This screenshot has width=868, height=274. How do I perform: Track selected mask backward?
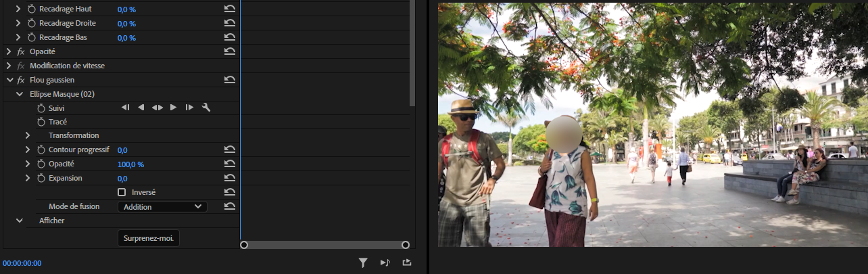pyautogui.click(x=141, y=108)
